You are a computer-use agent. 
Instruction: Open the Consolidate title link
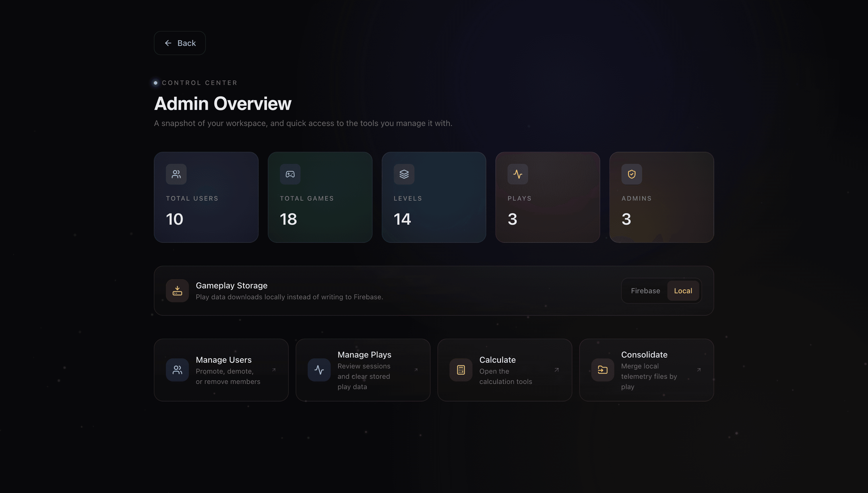coord(644,354)
